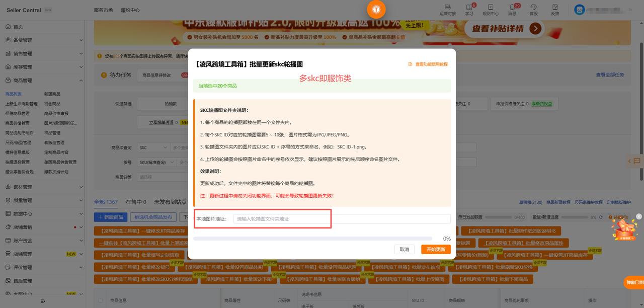Open the 消息 bell notifications

[x=512, y=7]
